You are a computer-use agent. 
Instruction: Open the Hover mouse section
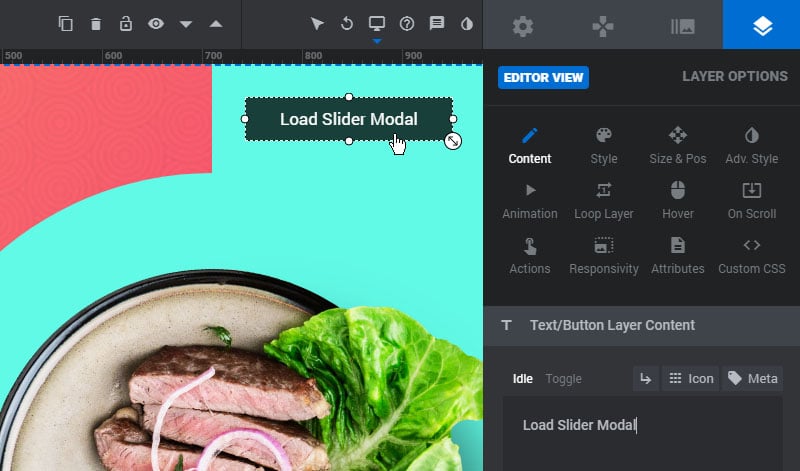click(x=678, y=202)
